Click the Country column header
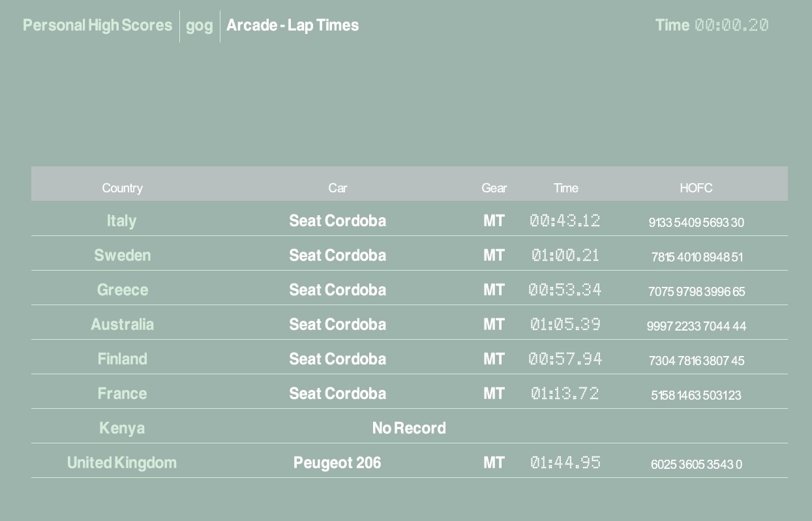The height and width of the screenshot is (521, 812). click(122, 188)
